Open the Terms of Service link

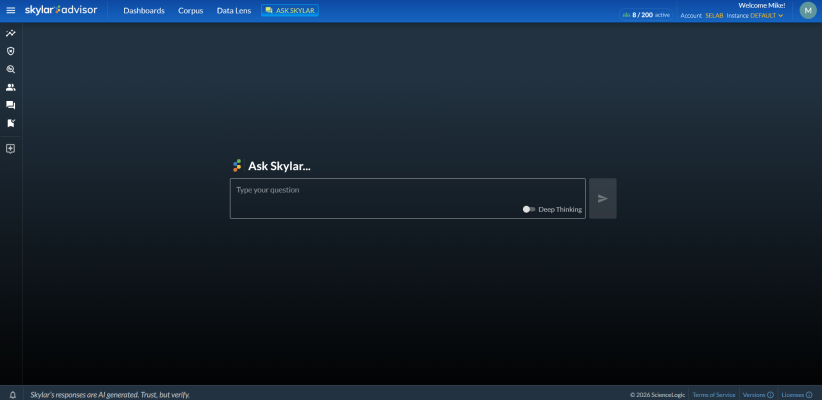713,395
